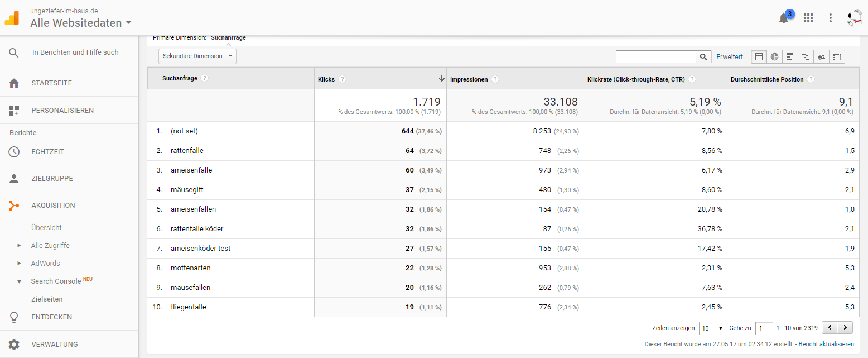Click the Entdecken lightbulb icon
The image size is (868, 358).
point(14,317)
